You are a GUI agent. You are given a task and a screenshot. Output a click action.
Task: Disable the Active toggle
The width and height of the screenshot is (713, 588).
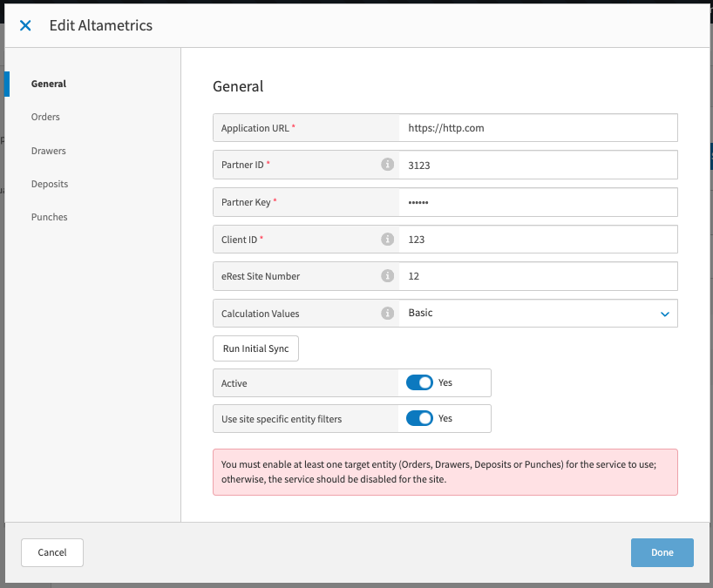coord(419,382)
